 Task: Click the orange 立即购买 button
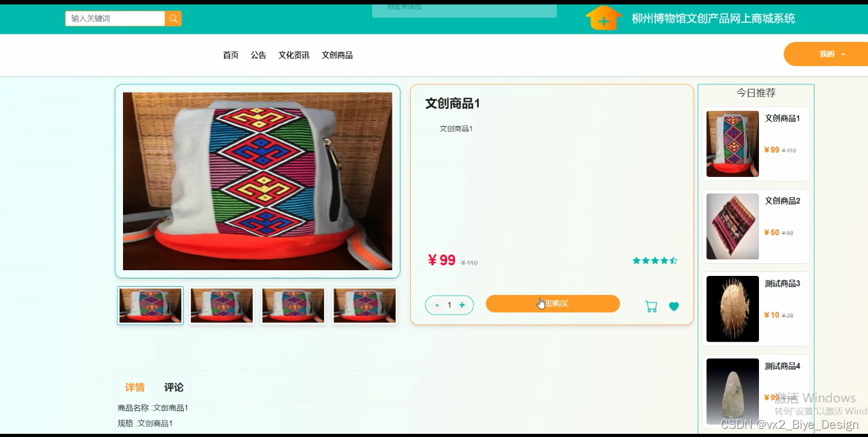coord(553,304)
